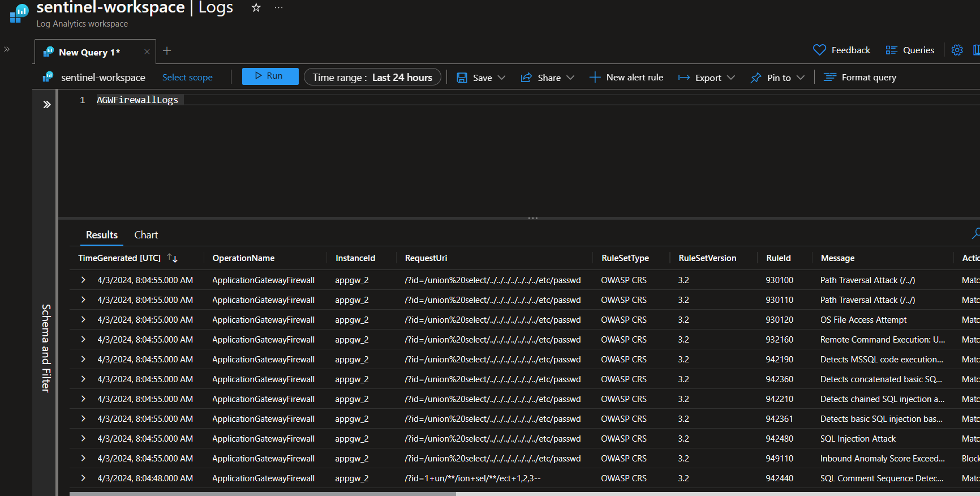Viewport: 980px width, 496px height.
Task: Click the /?id=1+un/**/ion+sel/**/ect+1,2,3-- request URI
Action: click(472, 478)
